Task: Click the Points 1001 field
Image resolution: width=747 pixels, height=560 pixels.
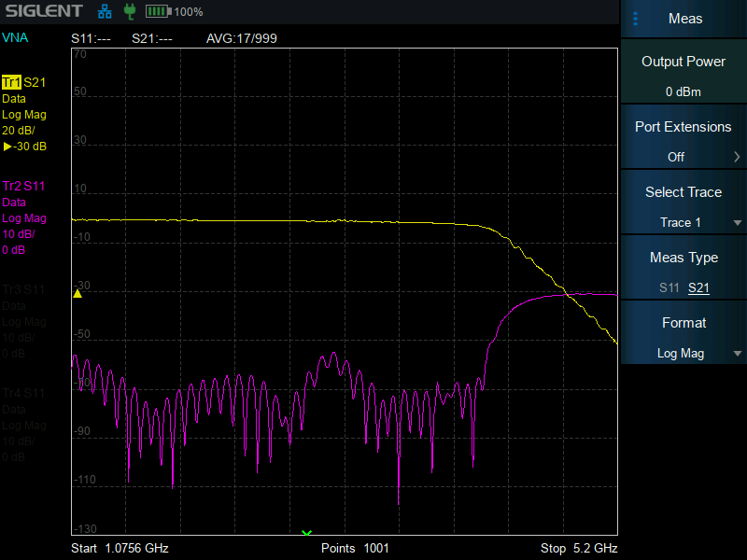Action: coord(355,548)
